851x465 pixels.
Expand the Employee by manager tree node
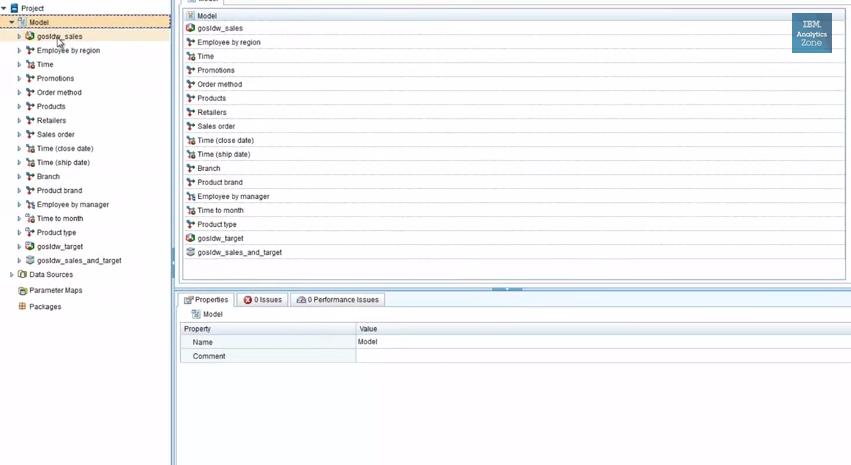[19, 205]
